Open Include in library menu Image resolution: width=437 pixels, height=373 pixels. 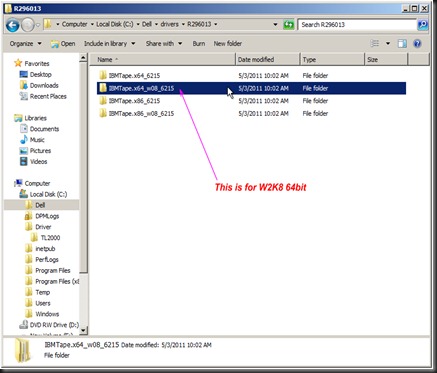click(109, 44)
